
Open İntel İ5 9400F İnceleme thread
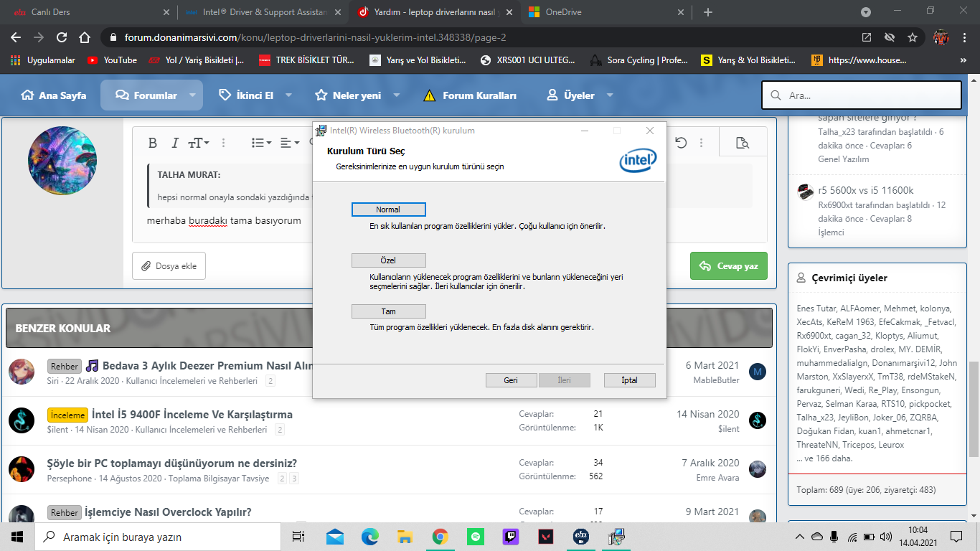point(192,415)
